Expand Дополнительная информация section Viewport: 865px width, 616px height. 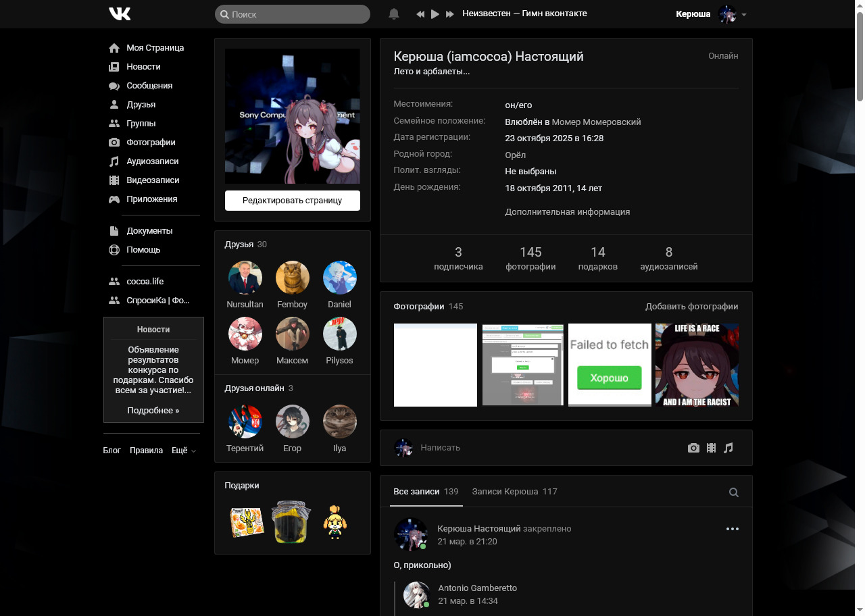[568, 212]
